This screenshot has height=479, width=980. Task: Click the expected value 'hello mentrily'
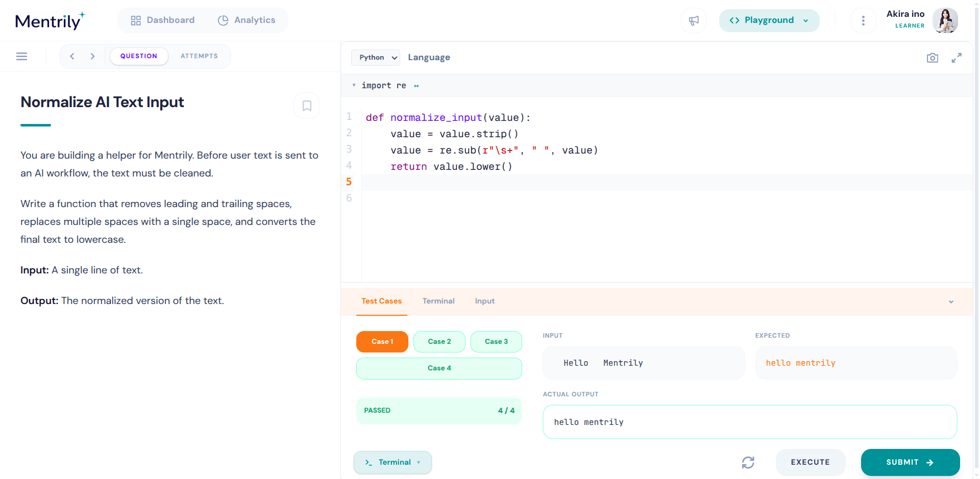click(800, 363)
